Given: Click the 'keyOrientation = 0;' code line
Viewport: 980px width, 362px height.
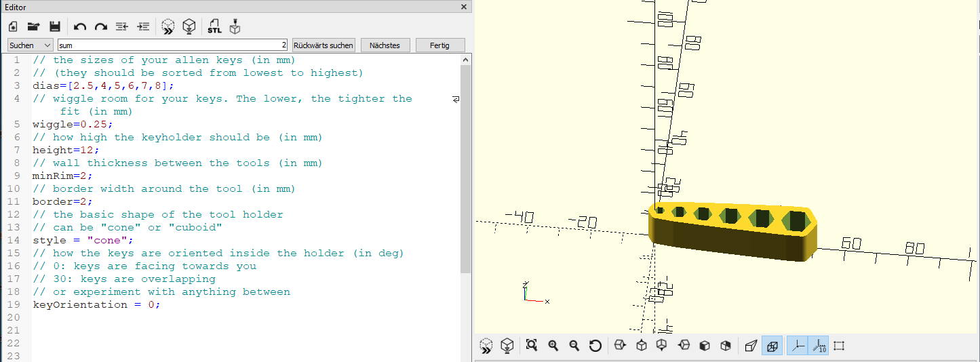Looking at the screenshot, I should coord(96,305).
